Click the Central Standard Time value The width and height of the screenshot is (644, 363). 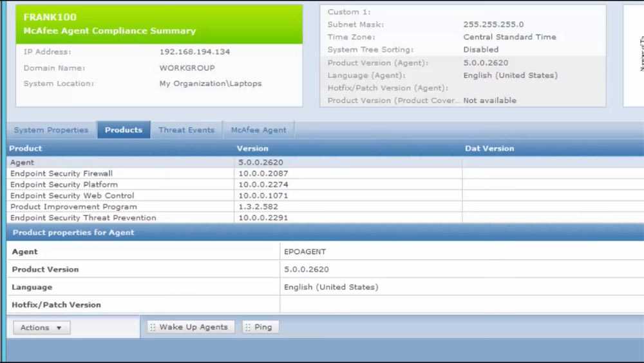tap(509, 37)
